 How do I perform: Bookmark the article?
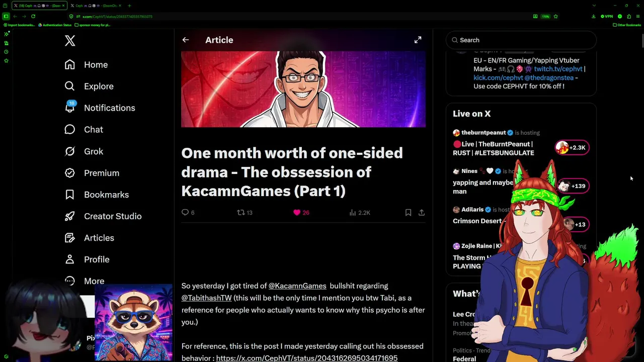(408, 213)
